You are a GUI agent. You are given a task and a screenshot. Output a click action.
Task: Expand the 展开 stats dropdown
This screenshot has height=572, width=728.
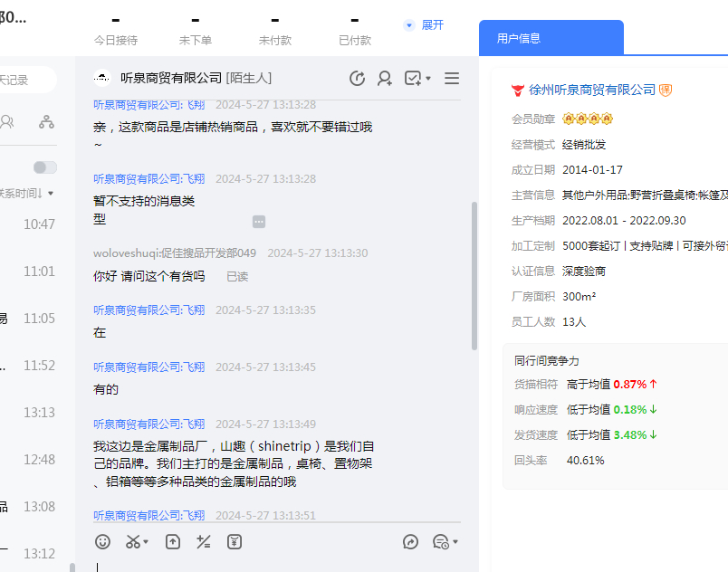click(425, 25)
